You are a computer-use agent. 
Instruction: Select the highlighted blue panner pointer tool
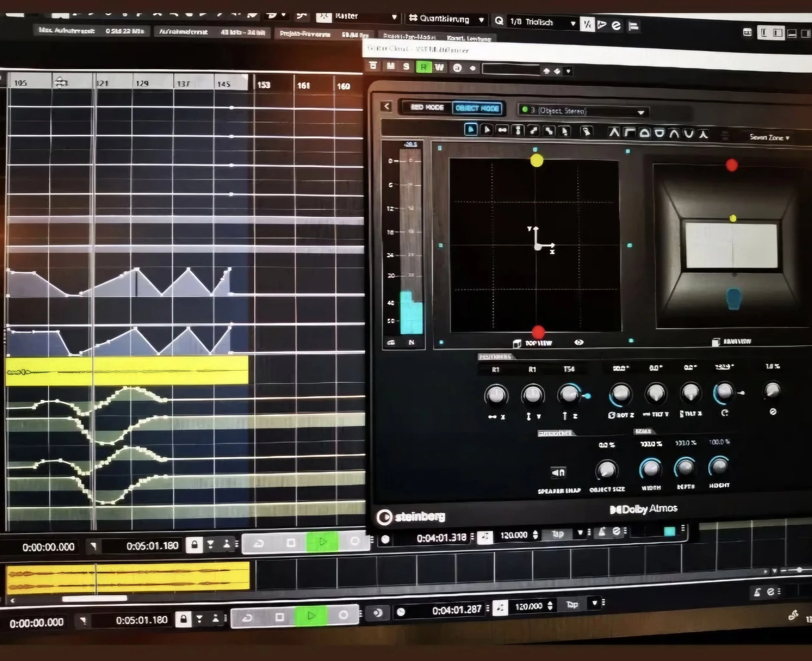471,130
